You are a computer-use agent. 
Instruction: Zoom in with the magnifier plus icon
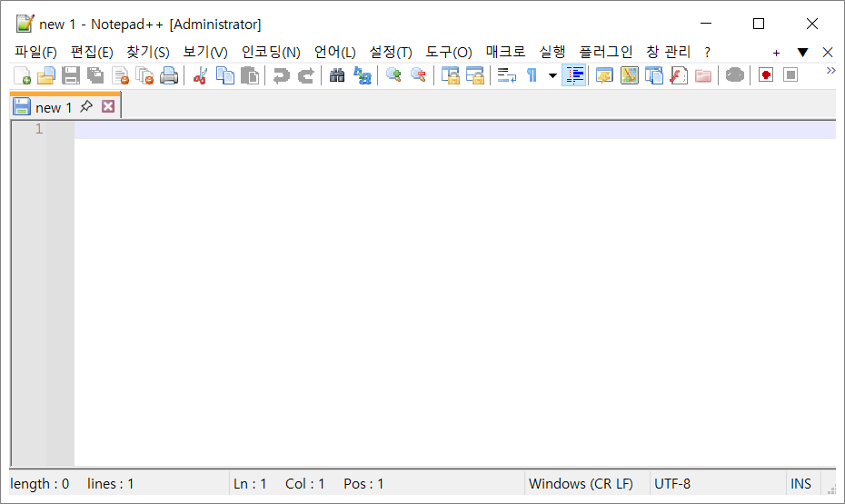click(393, 75)
